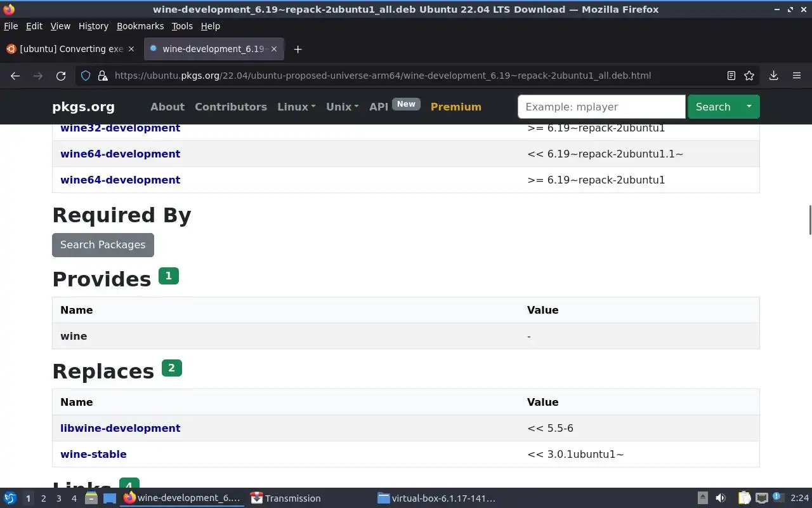Click the show desktop icon in taskbar
The width and height of the screenshot is (812, 508).
110,498
